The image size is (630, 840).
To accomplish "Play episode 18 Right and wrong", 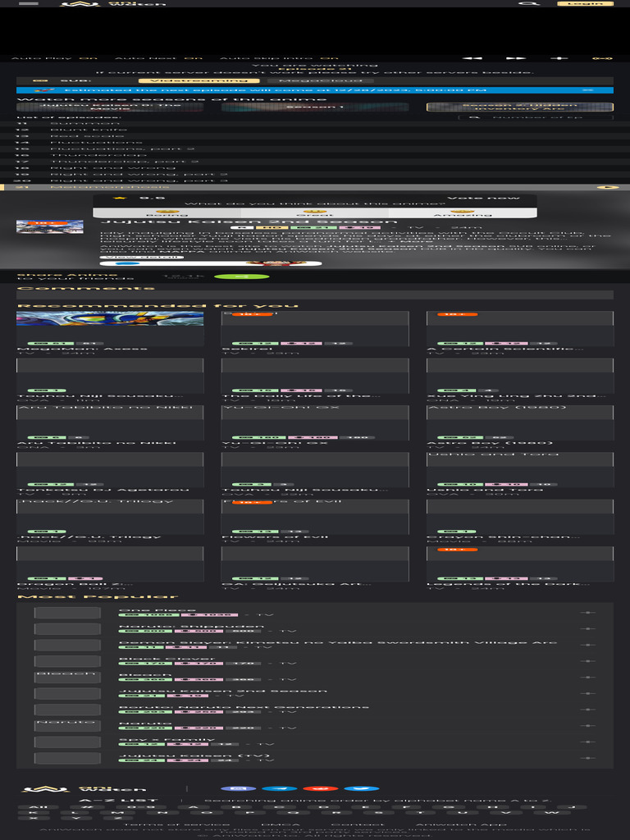I will [x=315, y=167].
